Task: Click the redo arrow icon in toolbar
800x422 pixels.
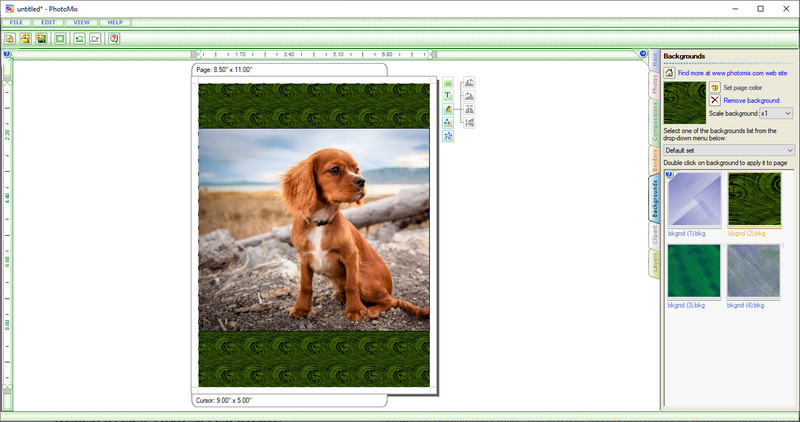Action: 95,39
